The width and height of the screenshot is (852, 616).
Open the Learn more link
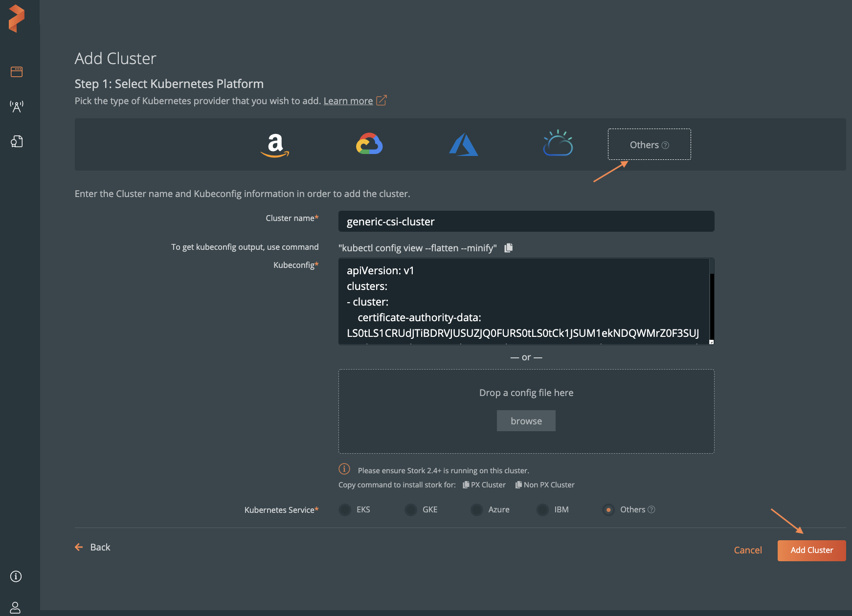[x=348, y=101]
